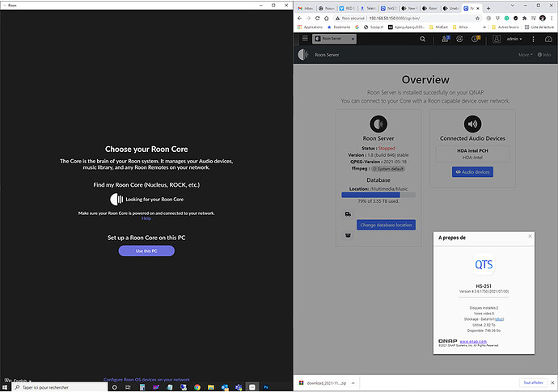Open Photoshop from the Windows taskbar

click(x=266, y=387)
